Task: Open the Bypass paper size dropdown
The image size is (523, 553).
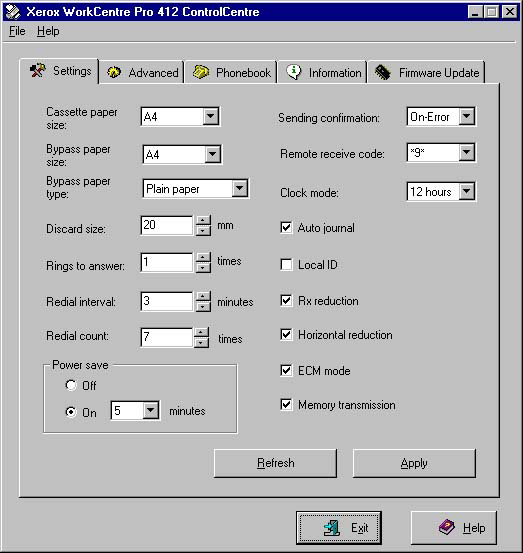Action: (213, 154)
